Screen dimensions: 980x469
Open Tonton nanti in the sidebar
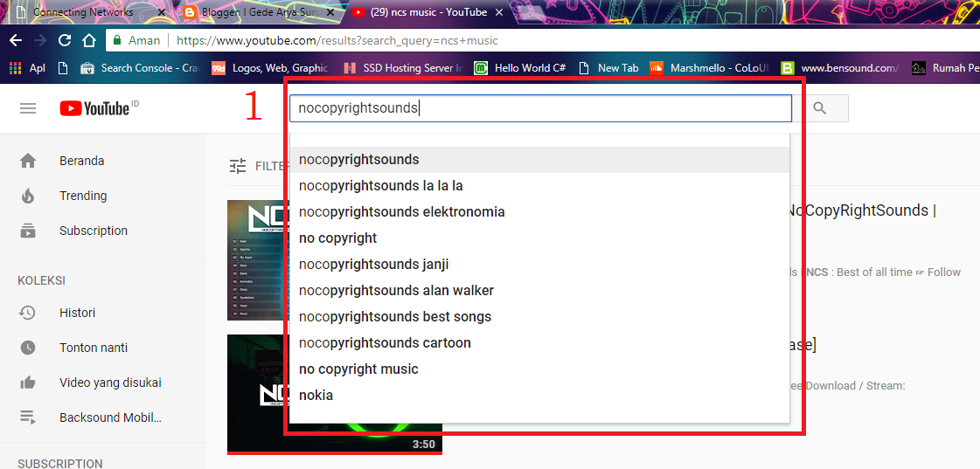tap(94, 348)
